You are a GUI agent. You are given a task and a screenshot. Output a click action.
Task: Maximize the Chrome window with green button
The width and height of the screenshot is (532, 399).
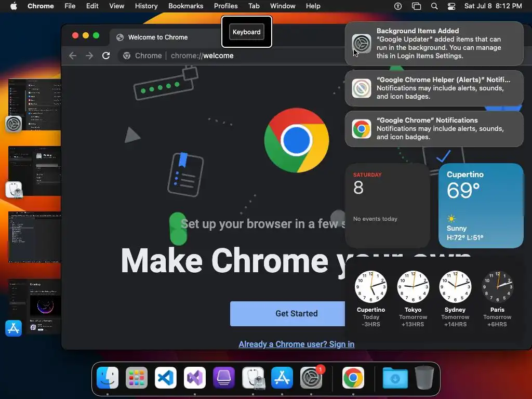click(x=96, y=35)
